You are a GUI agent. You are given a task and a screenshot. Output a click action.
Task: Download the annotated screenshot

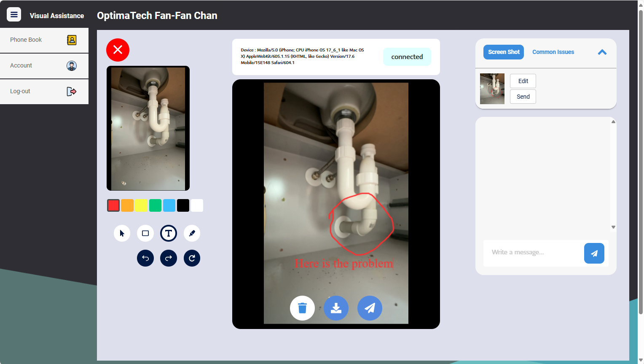pos(336,308)
